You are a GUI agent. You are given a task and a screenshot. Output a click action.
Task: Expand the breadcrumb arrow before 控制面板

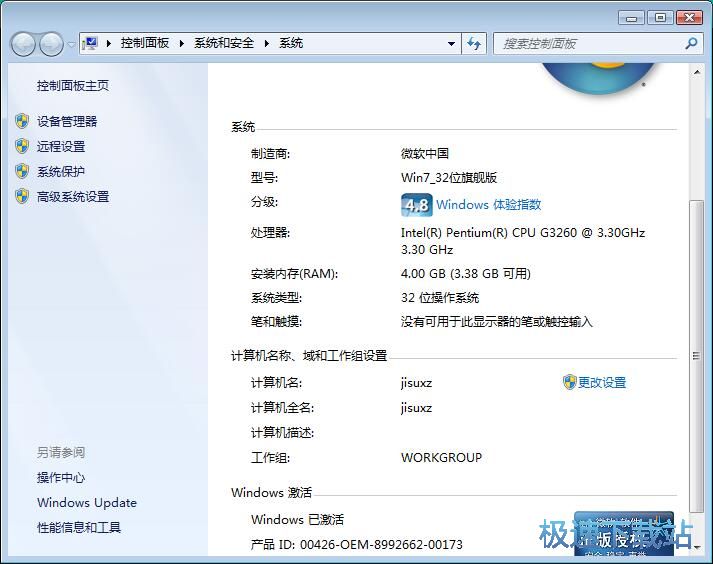(x=109, y=43)
